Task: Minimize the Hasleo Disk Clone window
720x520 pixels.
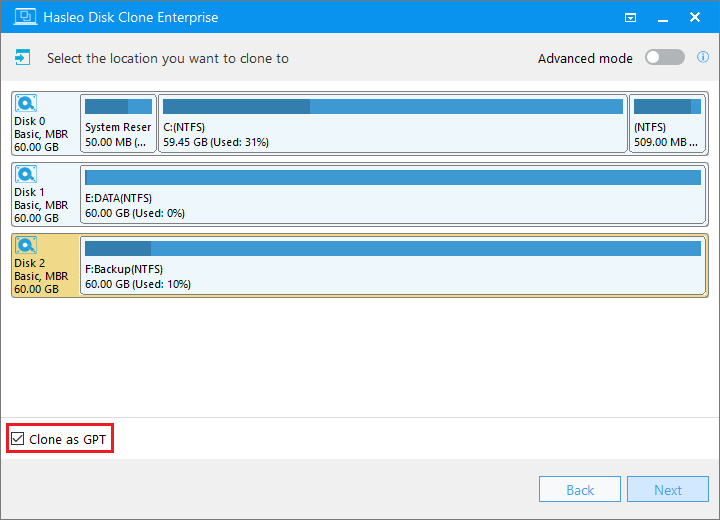Action: point(663,18)
